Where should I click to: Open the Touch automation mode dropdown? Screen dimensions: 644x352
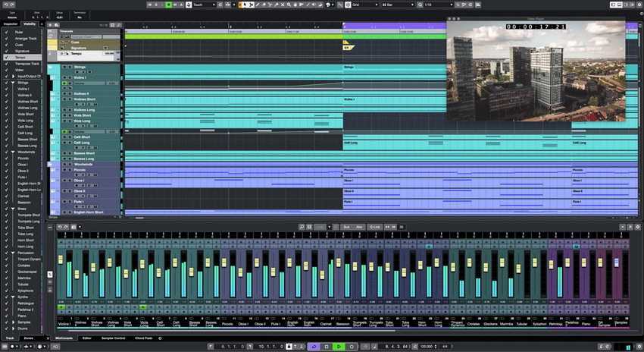[x=205, y=5]
